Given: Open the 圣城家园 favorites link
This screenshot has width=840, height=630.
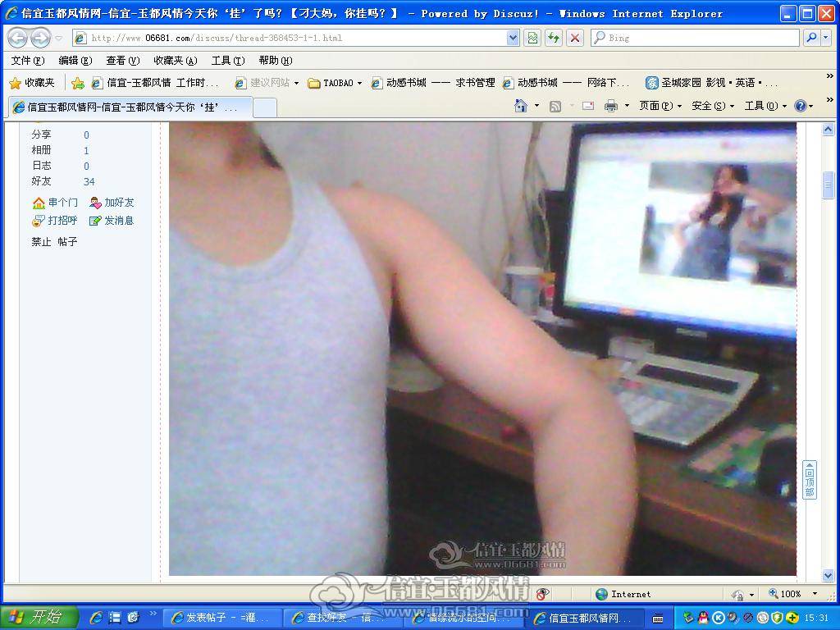Looking at the screenshot, I should (711, 83).
